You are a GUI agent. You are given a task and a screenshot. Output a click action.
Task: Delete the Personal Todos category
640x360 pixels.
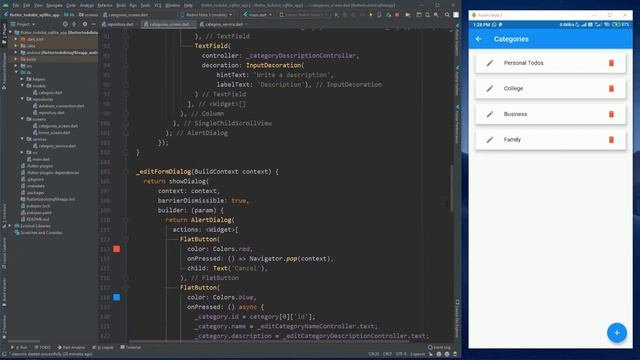coord(611,63)
